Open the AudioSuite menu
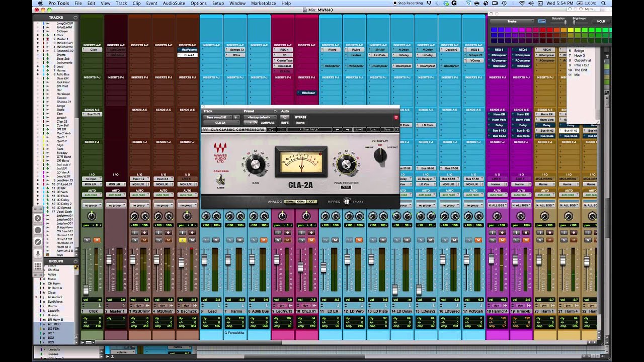Screen dimensions: 644x362 [175, 3]
